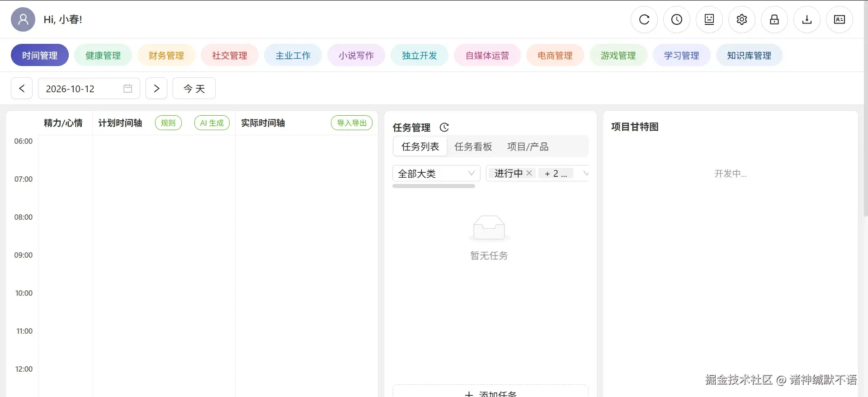Jump to today with 今天 button

click(x=194, y=88)
